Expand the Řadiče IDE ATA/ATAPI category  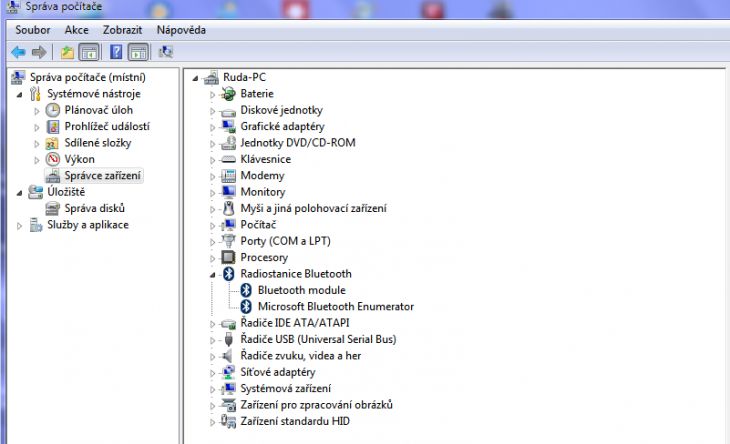212,324
